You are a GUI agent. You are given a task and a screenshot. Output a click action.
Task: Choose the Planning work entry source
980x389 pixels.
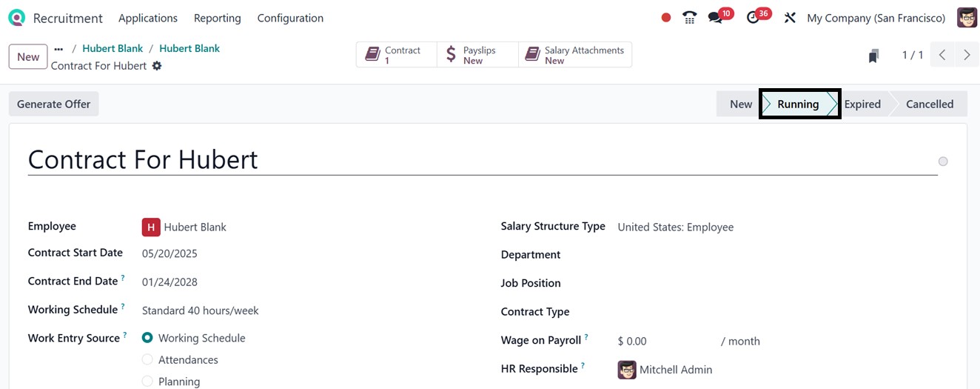pyautogui.click(x=147, y=382)
